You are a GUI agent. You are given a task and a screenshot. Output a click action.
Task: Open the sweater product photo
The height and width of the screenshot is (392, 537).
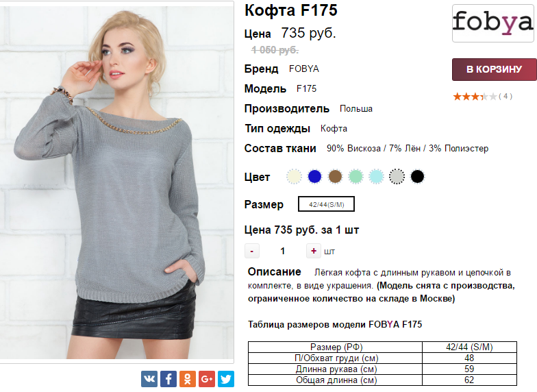tap(116, 182)
